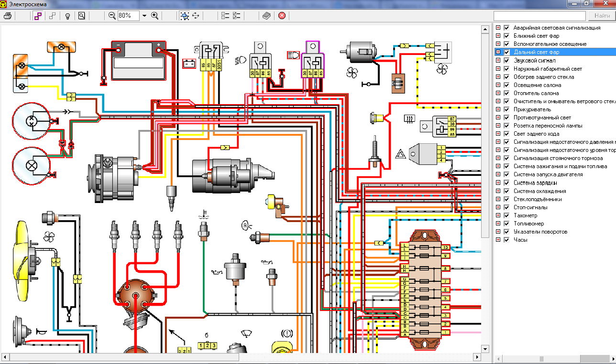Click the red round close toolbar icon

tap(282, 16)
